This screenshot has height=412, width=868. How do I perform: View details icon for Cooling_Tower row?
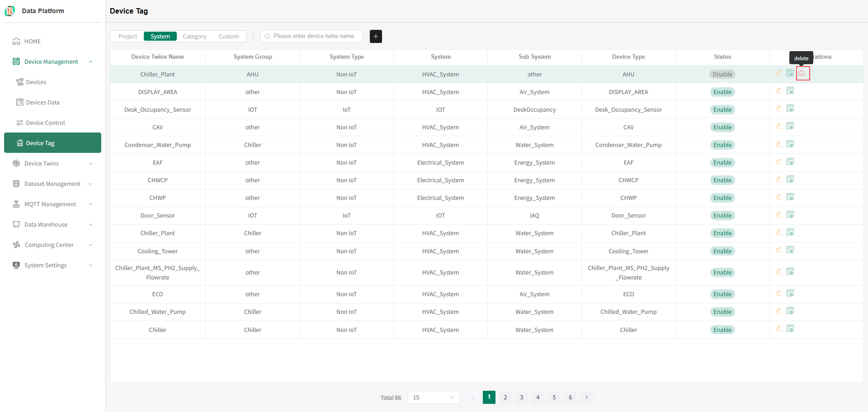click(790, 250)
